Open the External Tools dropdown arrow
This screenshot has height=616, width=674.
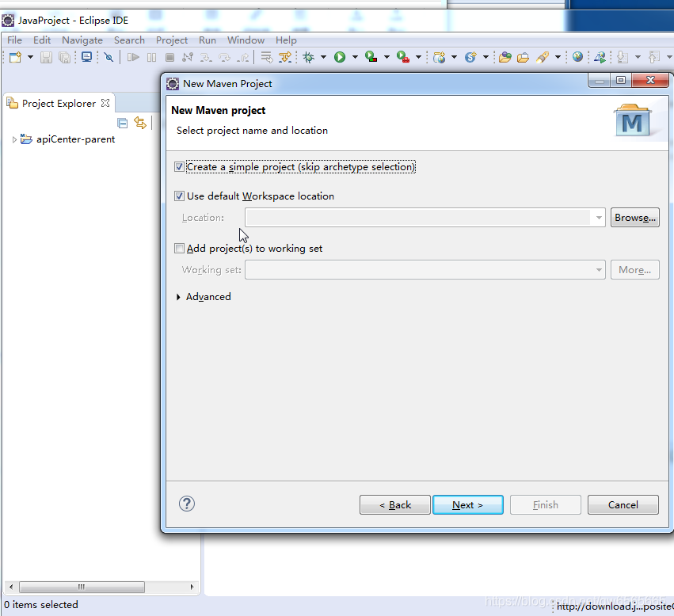pos(418,57)
